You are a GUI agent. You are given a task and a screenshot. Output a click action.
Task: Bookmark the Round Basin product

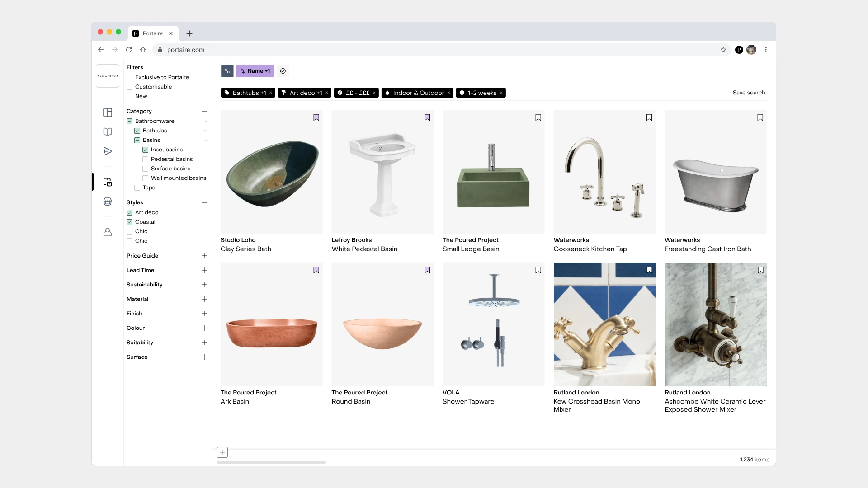click(427, 270)
